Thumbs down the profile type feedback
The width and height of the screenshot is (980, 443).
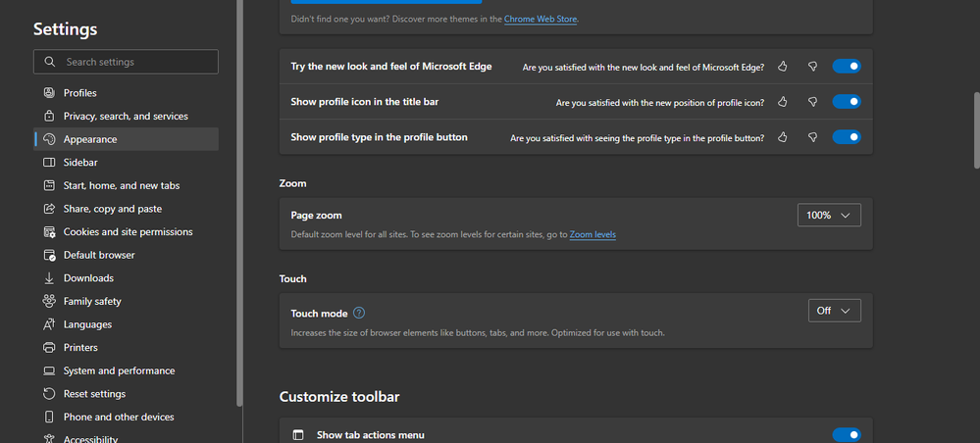point(812,138)
